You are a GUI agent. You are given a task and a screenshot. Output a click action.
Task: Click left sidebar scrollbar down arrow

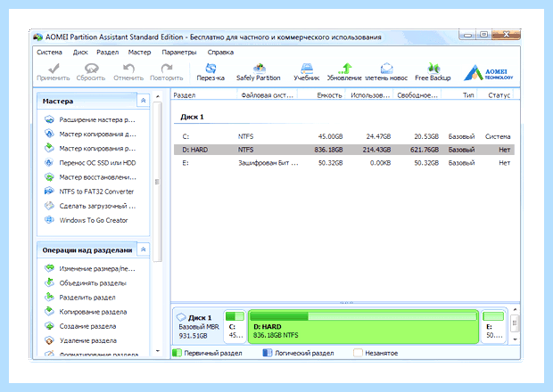pos(158,351)
